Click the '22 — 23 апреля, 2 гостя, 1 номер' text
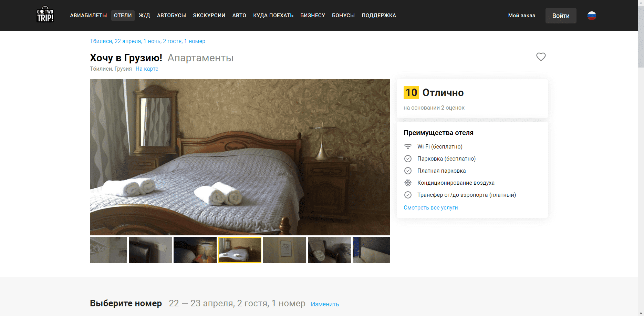The image size is (644, 316). point(237,303)
